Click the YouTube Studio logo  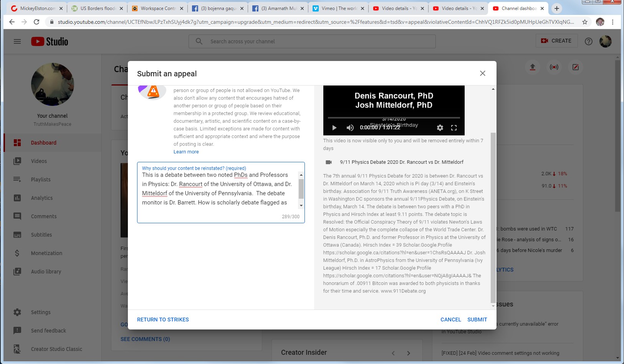(50, 41)
